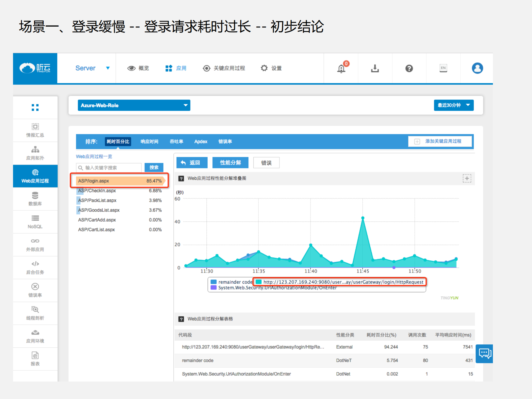The width and height of the screenshot is (532, 399).
Task: Switch to the Apdex sort tab
Action: [x=200, y=141]
